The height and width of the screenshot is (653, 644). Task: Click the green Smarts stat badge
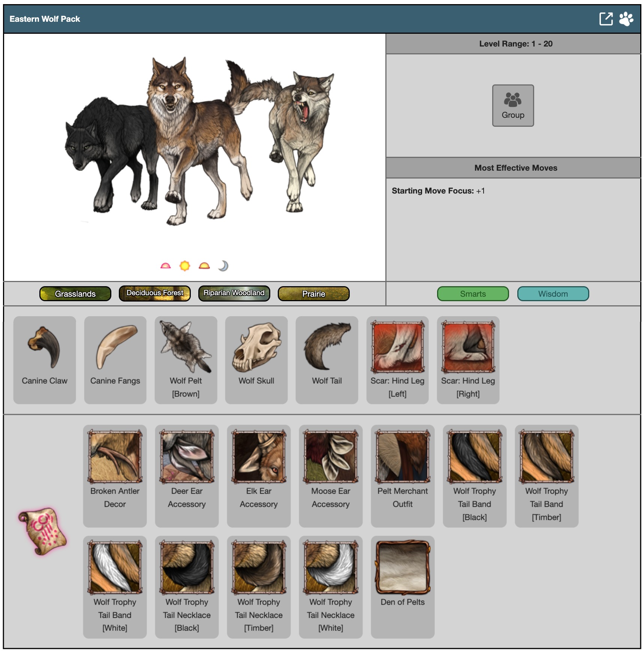click(x=473, y=294)
